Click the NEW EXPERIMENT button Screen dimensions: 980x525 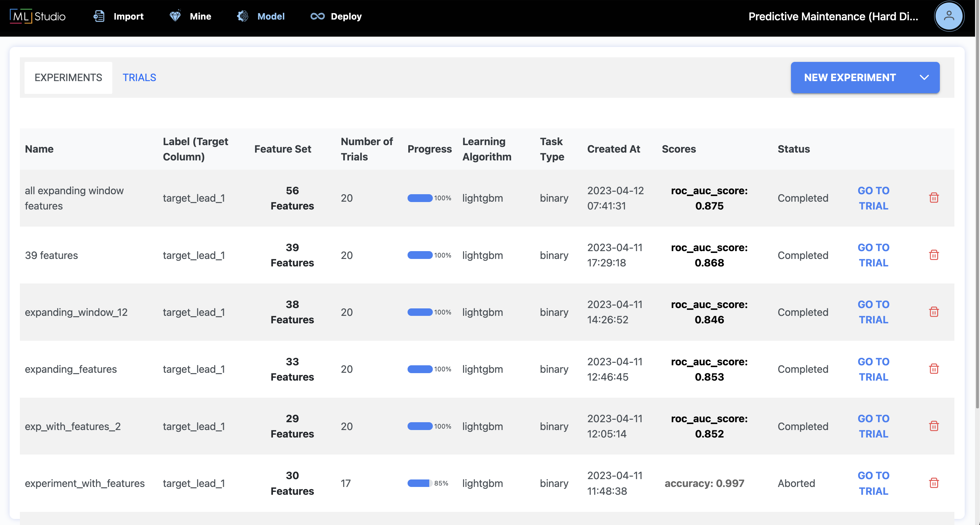[850, 77]
